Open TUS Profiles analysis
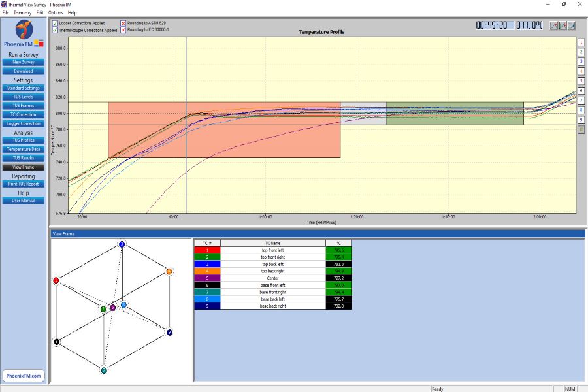This screenshot has height=392, width=588. coord(24,140)
